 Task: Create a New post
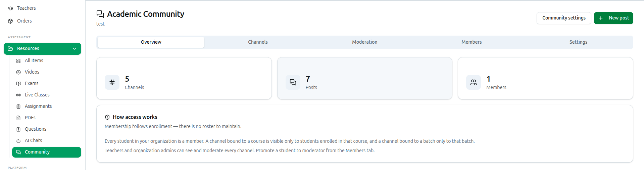[613, 18]
